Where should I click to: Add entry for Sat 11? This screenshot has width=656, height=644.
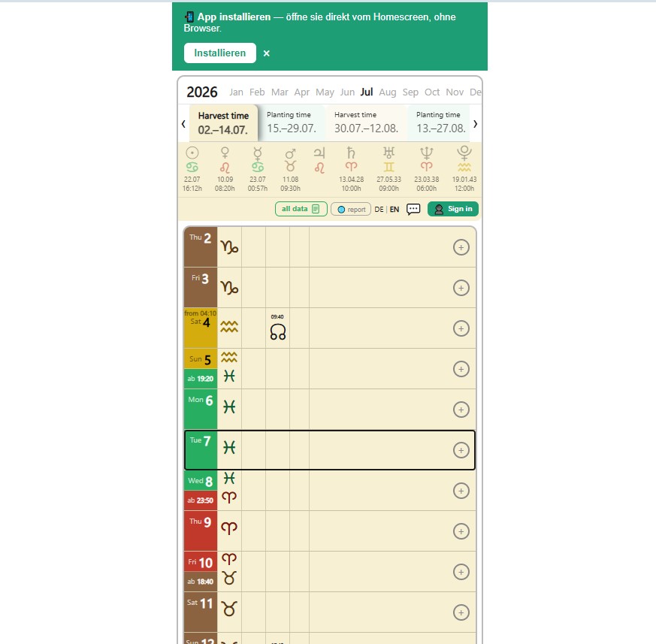[x=461, y=612]
